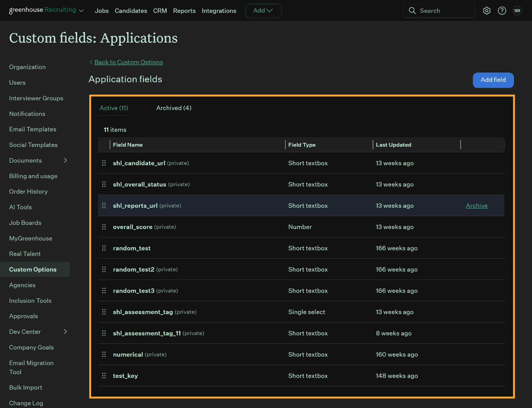Open Real Talent in the sidebar

pos(25,254)
